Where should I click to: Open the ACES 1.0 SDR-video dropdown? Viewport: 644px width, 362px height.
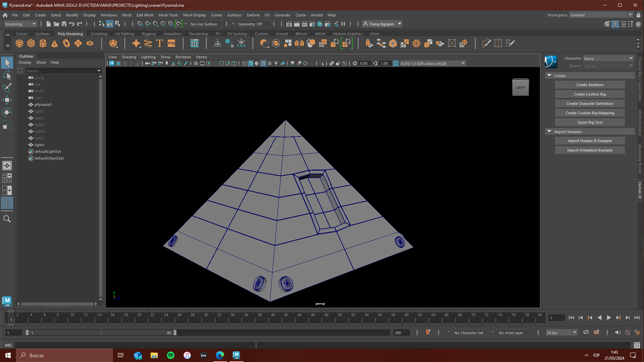(x=433, y=63)
